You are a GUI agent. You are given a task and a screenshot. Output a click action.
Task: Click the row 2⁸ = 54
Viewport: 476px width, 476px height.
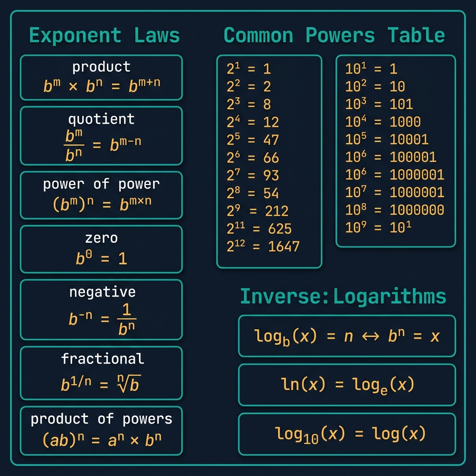tap(252, 193)
